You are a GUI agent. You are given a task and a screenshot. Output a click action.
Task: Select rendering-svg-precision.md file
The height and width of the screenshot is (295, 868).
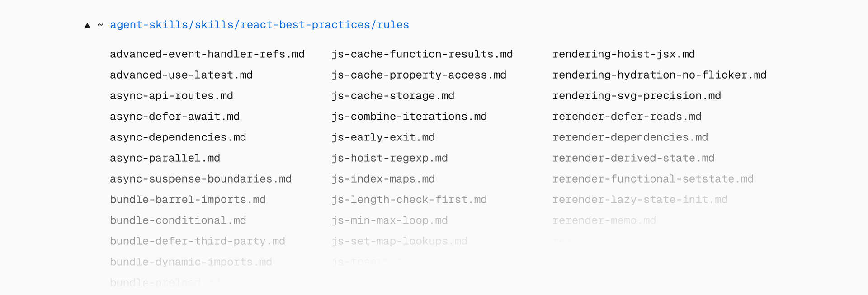[x=637, y=96]
